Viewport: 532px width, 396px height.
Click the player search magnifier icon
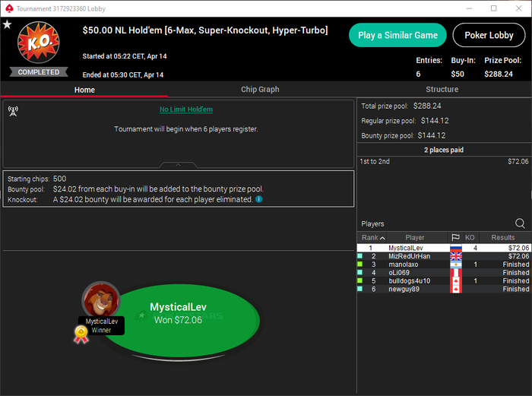point(520,223)
